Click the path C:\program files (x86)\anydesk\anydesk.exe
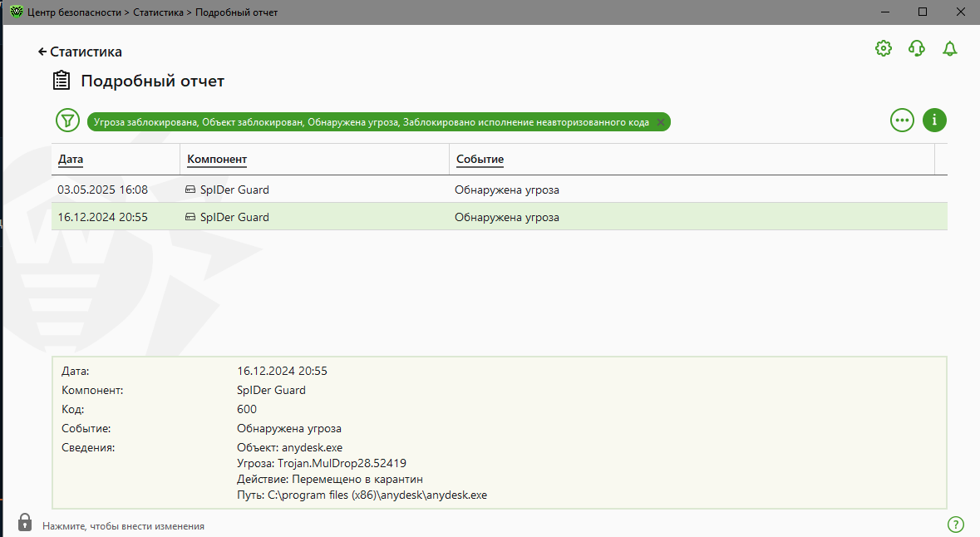The height and width of the screenshot is (537, 980). click(377, 495)
